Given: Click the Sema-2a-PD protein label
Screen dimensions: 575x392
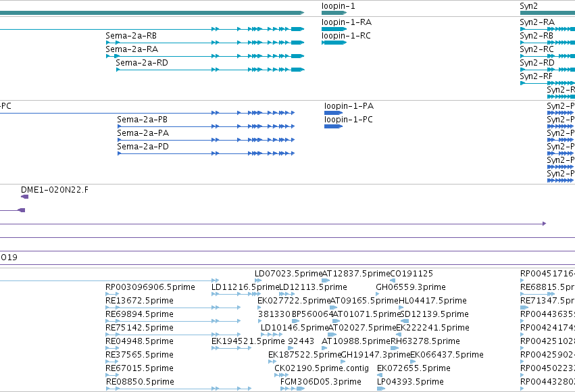Looking at the screenshot, I should click(x=143, y=147).
